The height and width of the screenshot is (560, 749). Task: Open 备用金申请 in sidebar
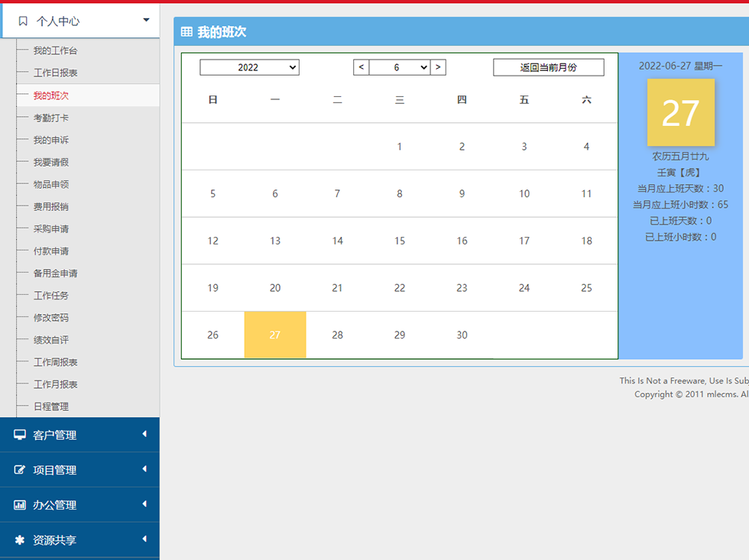tap(55, 273)
